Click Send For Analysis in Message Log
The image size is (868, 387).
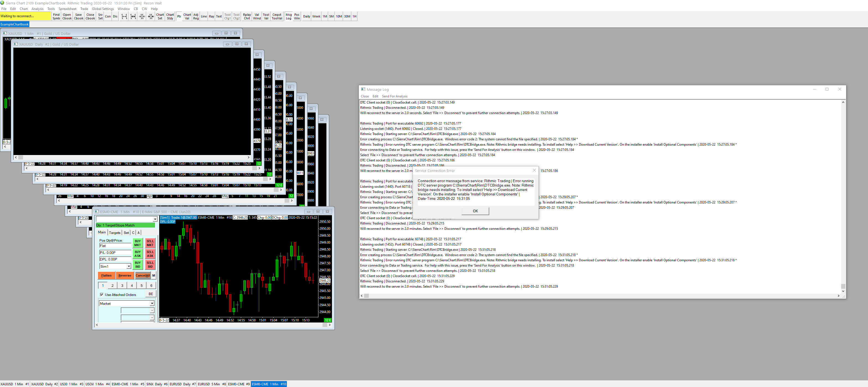[395, 96]
